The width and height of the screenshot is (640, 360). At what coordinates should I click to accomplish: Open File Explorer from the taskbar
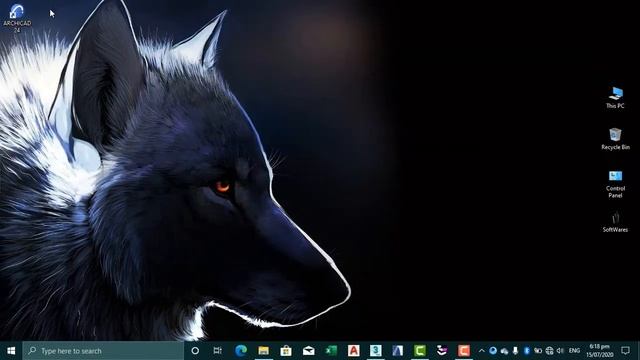(x=264, y=351)
